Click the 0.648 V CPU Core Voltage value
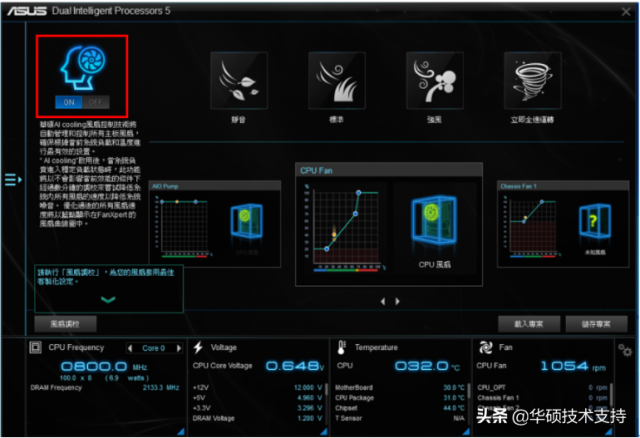 click(295, 366)
